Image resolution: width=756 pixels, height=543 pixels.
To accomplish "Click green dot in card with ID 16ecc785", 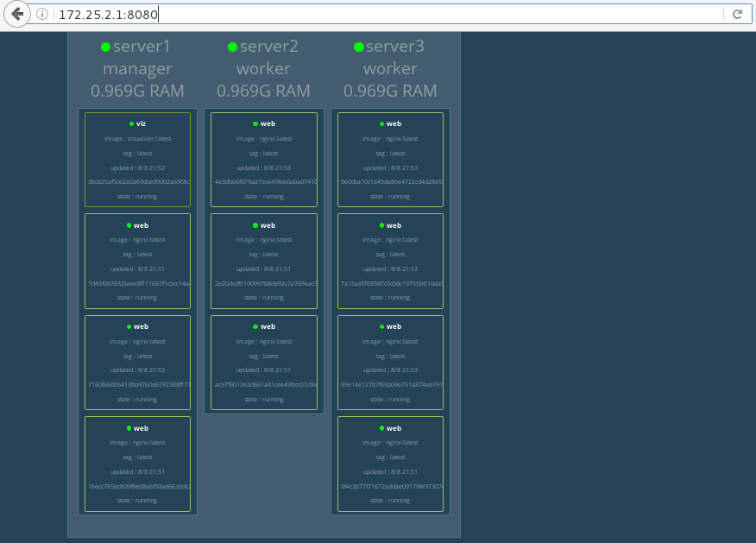I will tap(129, 428).
